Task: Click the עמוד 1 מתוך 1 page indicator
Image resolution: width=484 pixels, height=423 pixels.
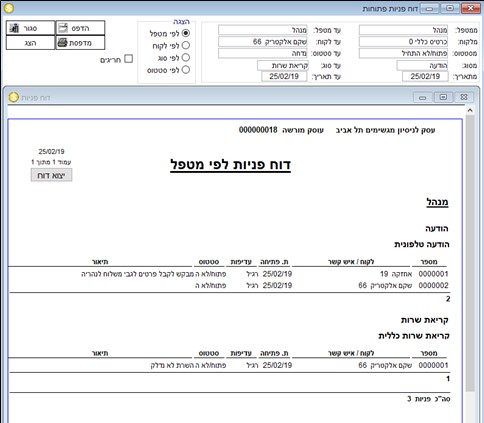Action: pos(51,162)
